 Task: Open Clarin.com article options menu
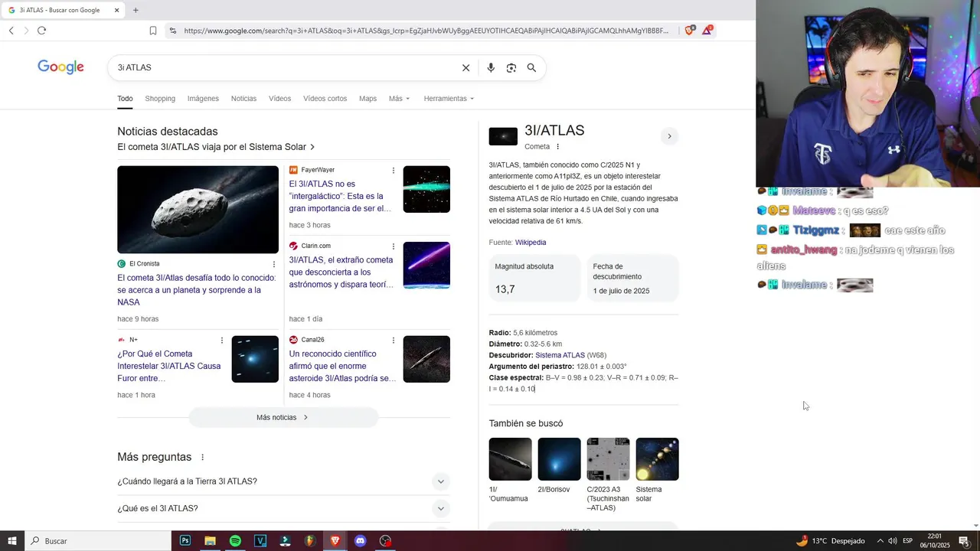(394, 246)
